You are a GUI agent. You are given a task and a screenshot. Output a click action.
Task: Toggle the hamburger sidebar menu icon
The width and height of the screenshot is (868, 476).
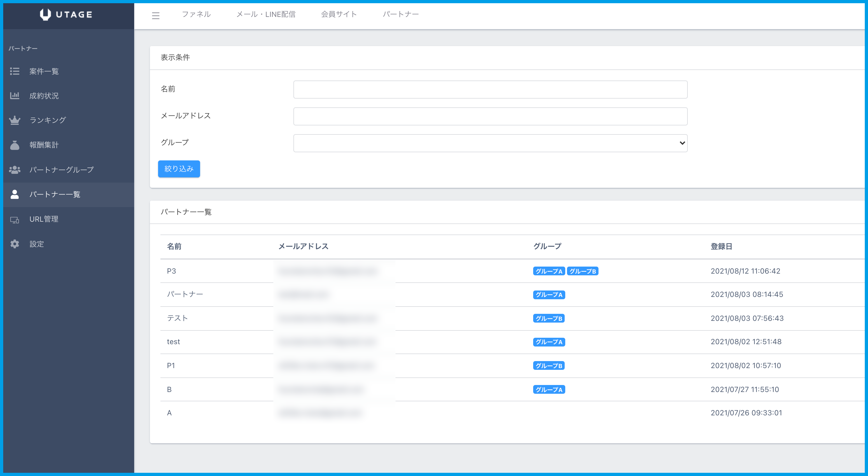coord(155,15)
